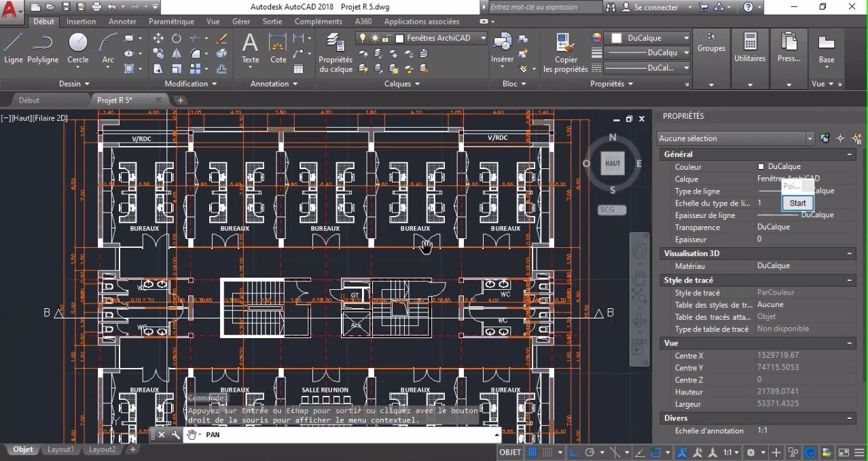868x461 pixels.
Task: Open the Annoter ribbon tab
Action: click(122, 22)
